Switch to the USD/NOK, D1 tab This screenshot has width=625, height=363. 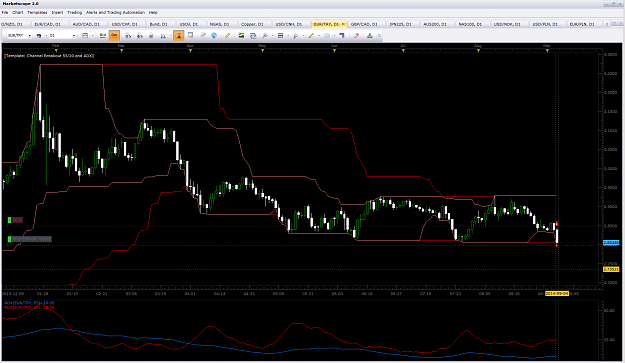(507, 24)
